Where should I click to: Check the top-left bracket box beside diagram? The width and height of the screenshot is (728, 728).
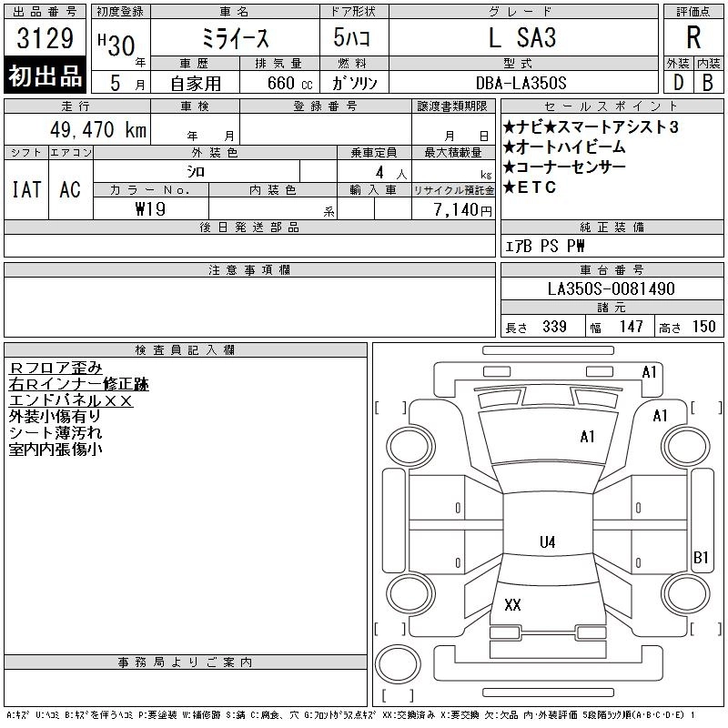click(390, 408)
